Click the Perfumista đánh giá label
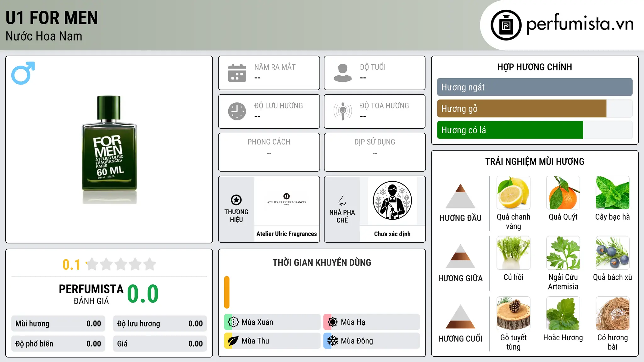The height and width of the screenshot is (362, 644). pyautogui.click(x=91, y=294)
